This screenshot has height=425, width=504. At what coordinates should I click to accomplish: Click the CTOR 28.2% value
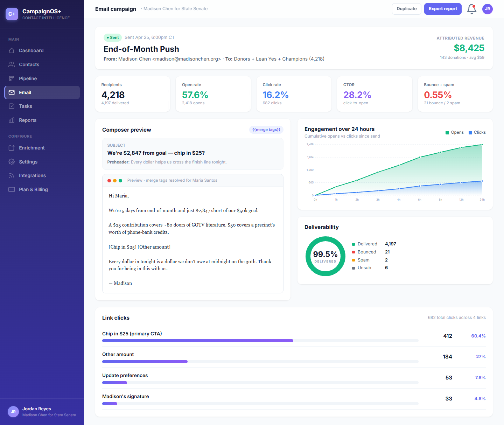coord(357,95)
